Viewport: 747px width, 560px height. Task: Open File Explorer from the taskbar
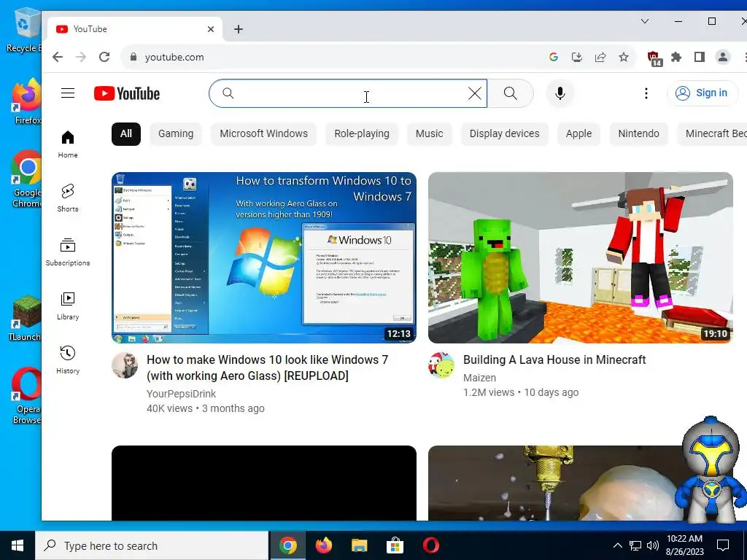pos(359,545)
